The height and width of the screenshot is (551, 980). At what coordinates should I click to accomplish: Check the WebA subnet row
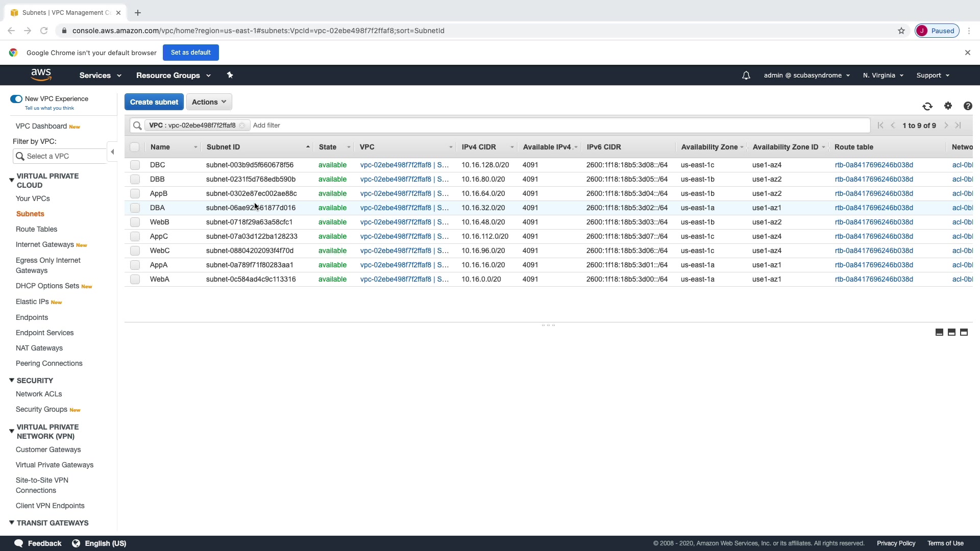click(135, 280)
